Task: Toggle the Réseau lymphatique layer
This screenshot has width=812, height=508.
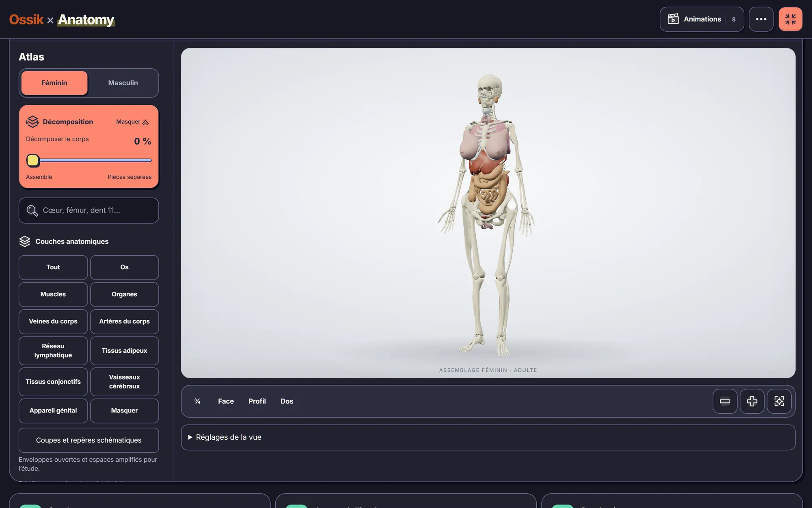Action: 53,351
